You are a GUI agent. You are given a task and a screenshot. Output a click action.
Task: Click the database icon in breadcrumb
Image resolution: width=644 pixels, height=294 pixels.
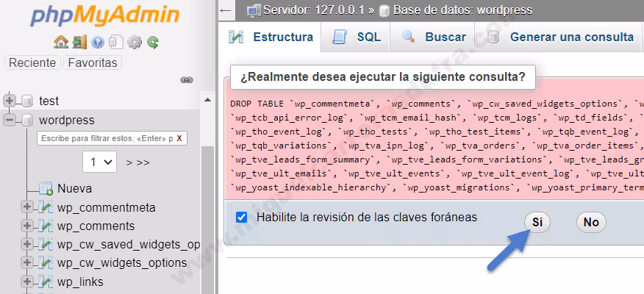coord(384,10)
